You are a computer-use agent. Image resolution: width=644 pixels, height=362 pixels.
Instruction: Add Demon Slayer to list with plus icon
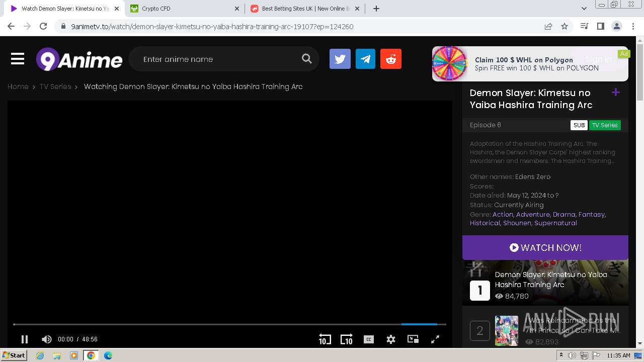coord(615,93)
